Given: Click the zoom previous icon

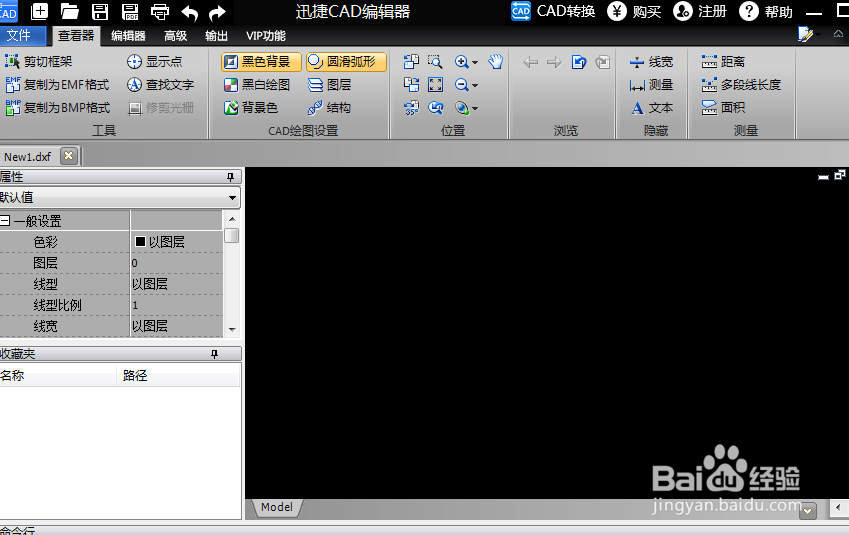Looking at the screenshot, I should (x=435, y=108).
